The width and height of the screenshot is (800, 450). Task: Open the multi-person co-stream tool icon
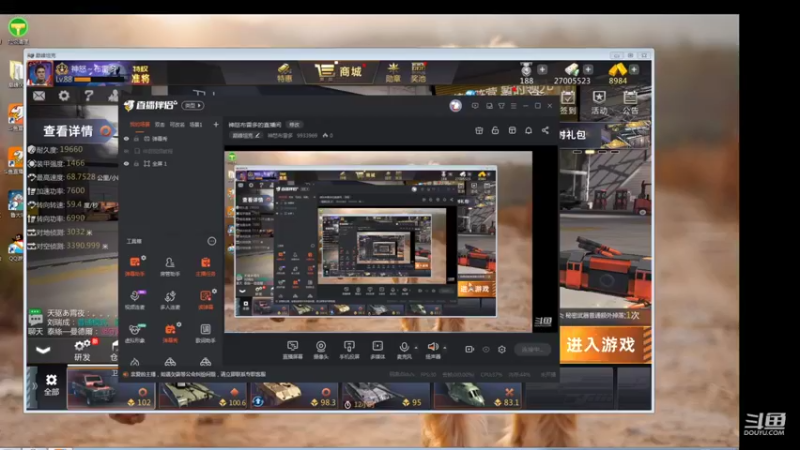[x=169, y=299]
